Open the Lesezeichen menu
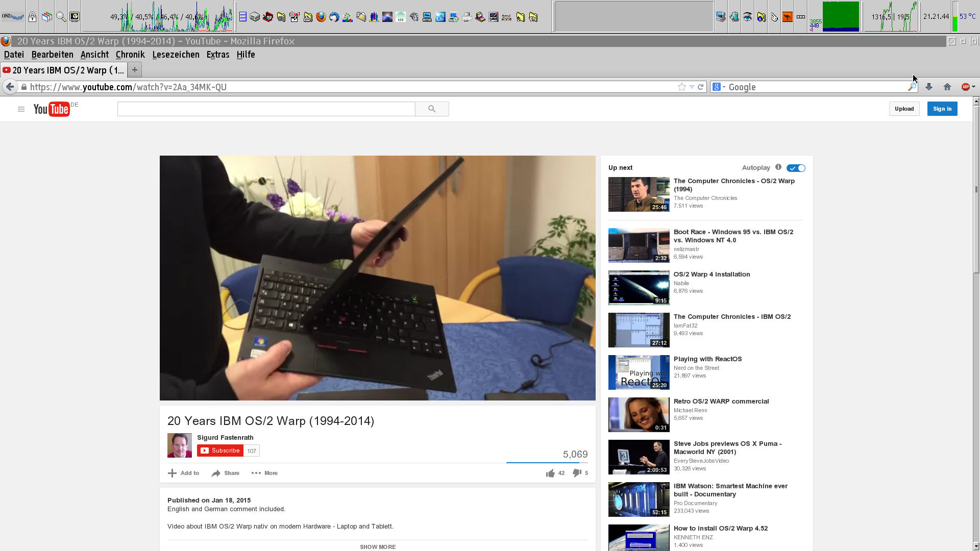 [176, 55]
